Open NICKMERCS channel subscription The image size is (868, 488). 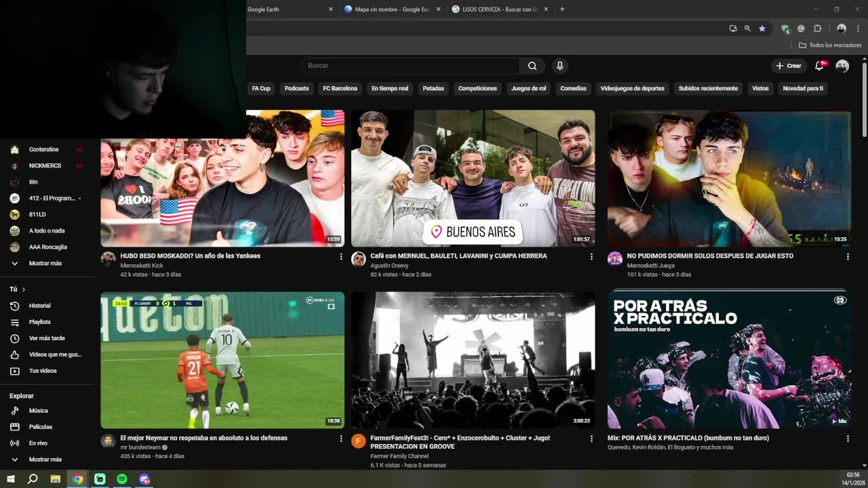tap(46, 165)
